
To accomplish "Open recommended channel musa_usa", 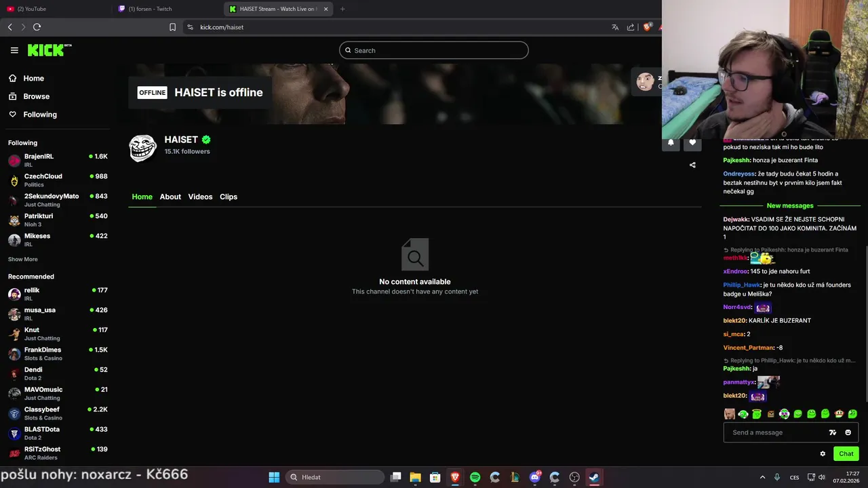I will (58, 314).
